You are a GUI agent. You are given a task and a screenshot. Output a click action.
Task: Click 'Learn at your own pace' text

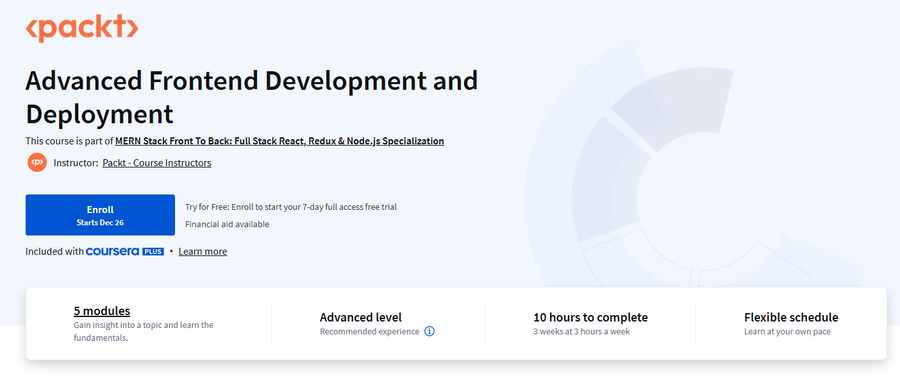tap(788, 332)
